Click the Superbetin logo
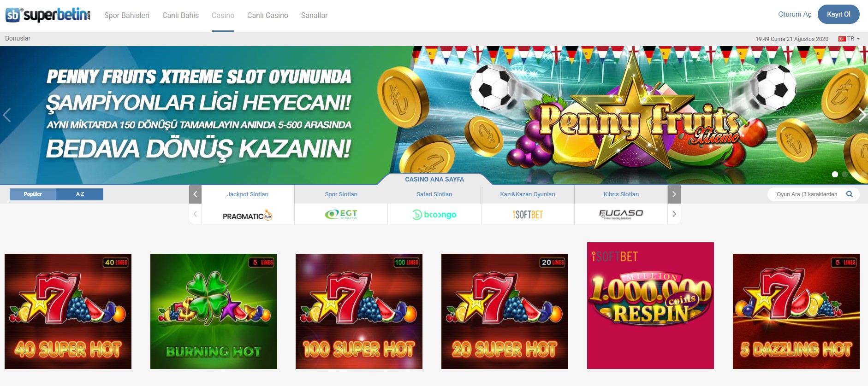Screen dimensions: 868x386 pos(48,15)
